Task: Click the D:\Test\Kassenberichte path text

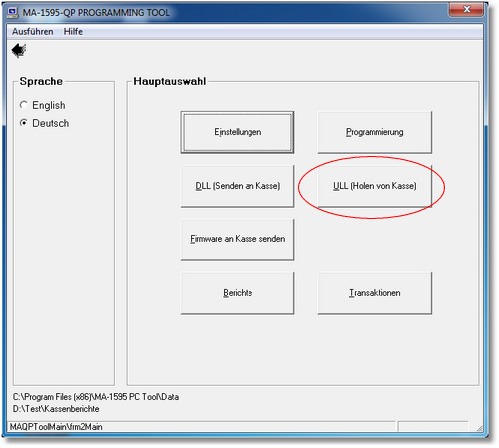Action: tap(56, 409)
